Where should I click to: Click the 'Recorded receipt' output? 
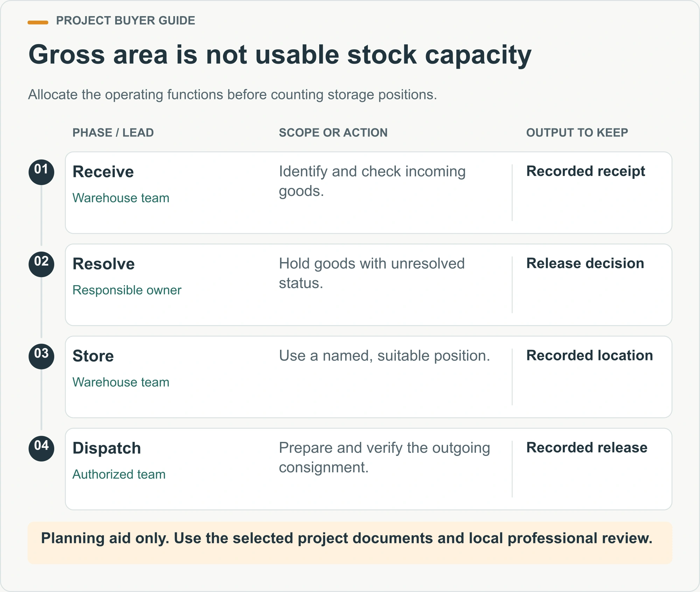(x=586, y=171)
